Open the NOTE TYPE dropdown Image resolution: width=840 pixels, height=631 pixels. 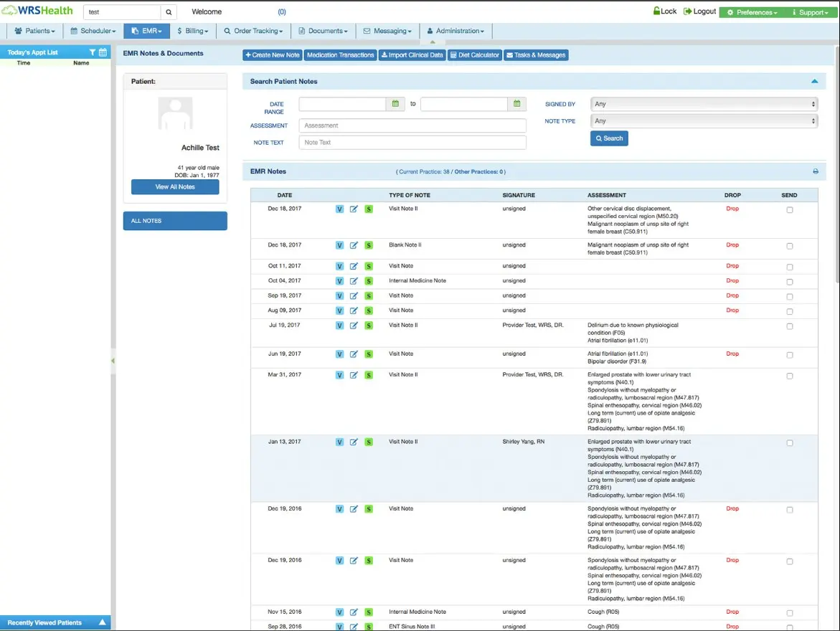pos(703,120)
